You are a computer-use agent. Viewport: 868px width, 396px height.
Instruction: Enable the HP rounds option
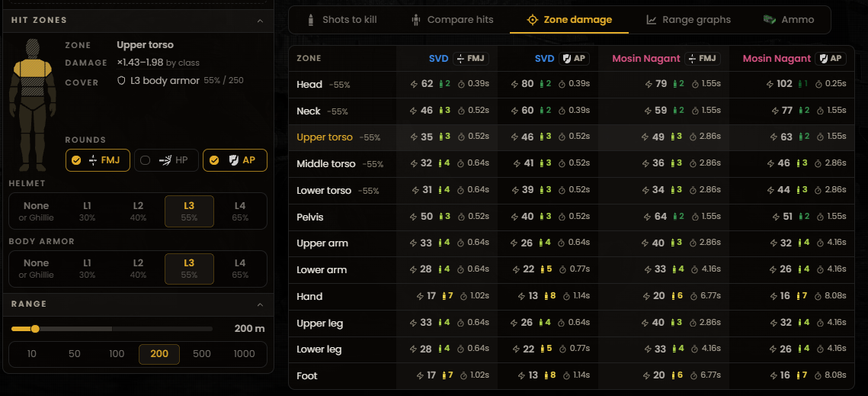(x=166, y=160)
